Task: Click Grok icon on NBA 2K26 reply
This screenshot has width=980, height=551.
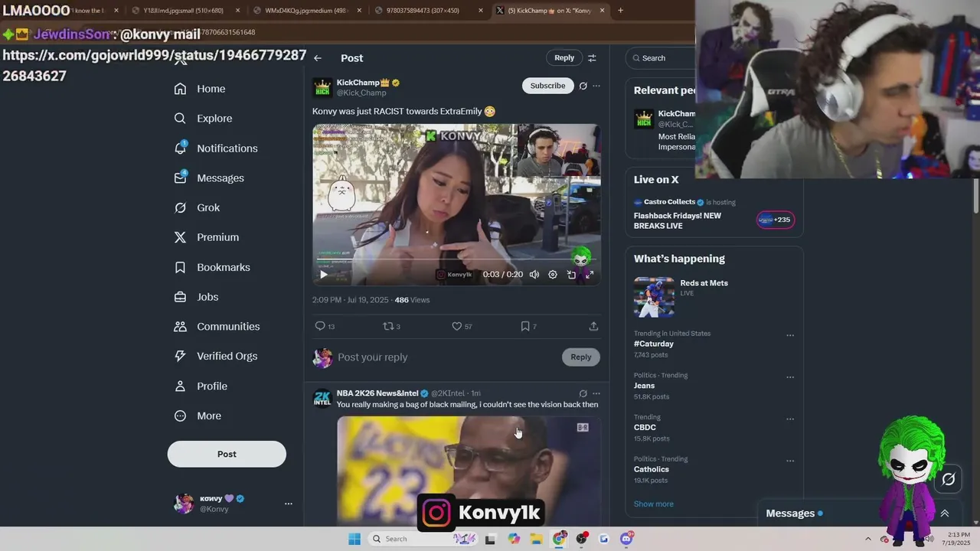Action: click(583, 393)
